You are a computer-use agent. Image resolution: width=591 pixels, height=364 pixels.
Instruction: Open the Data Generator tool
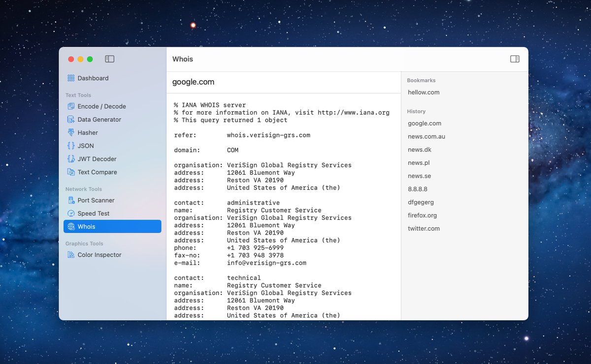pos(112,120)
